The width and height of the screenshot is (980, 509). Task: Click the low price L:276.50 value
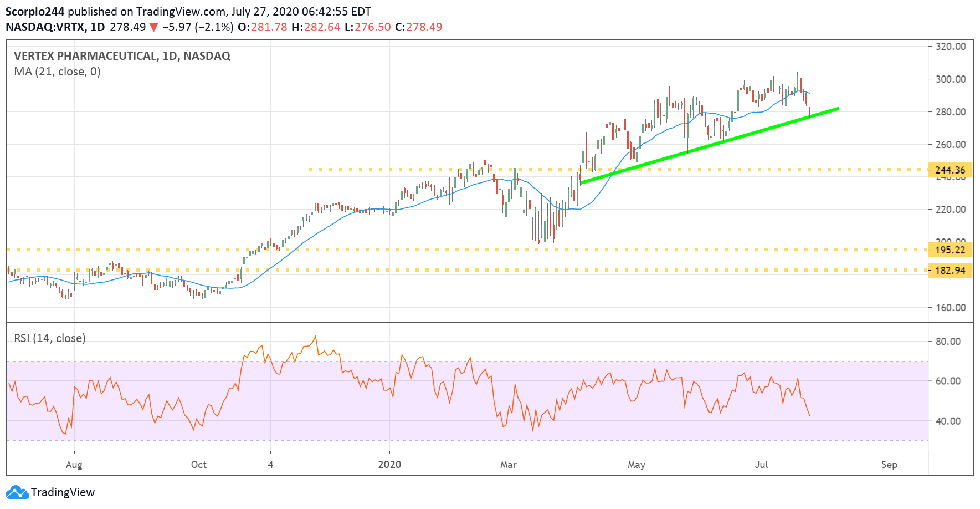(x=368, y=27)
